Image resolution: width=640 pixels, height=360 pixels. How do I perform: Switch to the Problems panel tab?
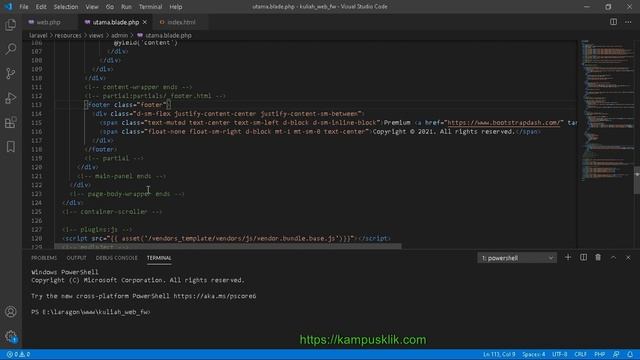44,258
